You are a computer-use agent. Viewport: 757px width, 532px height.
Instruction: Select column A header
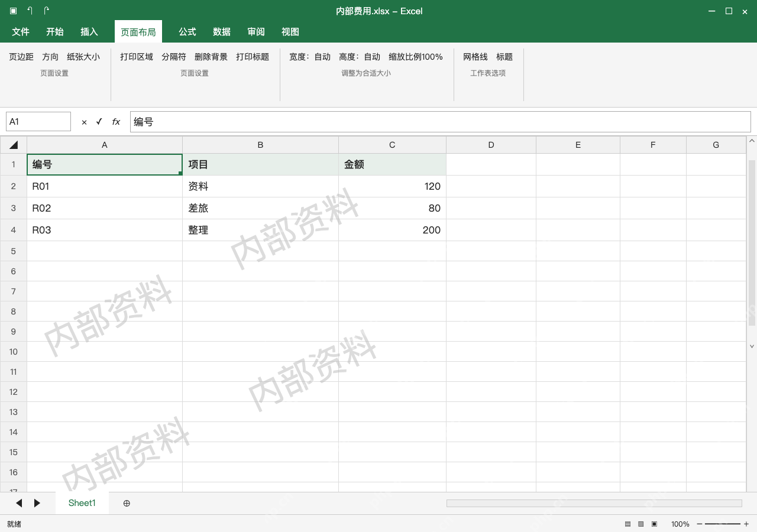[105, 145]
